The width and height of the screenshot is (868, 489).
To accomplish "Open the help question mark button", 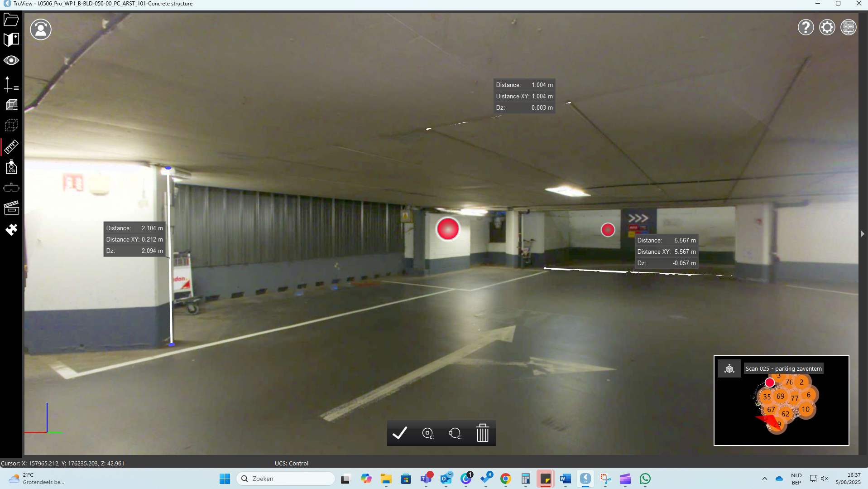I will coord(806,28).
